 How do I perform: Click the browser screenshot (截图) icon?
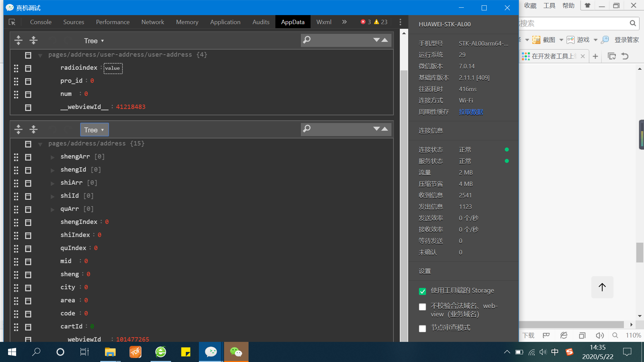pos(536,40)
